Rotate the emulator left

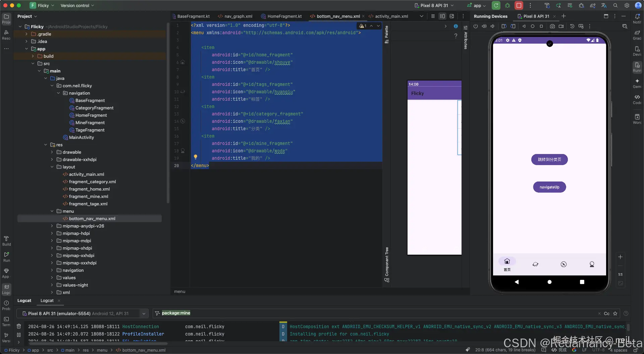click(x=503, y=26)
